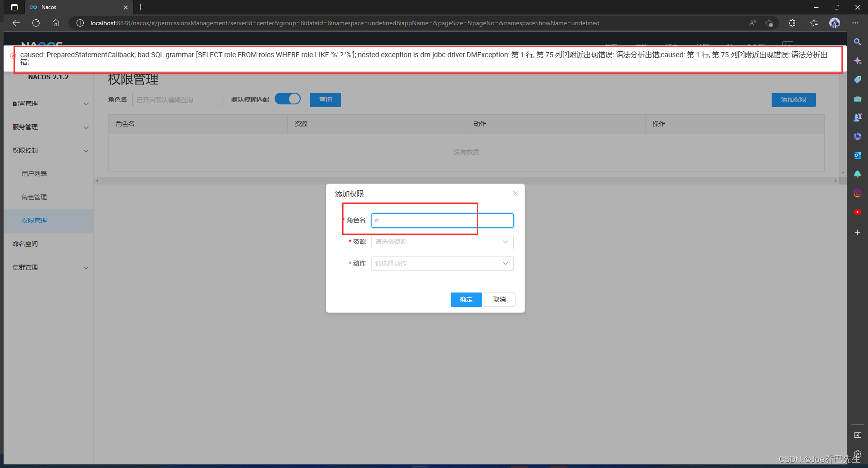Click the 动作 column header
This screenshot has height=468, width=868.
(556, 124)
